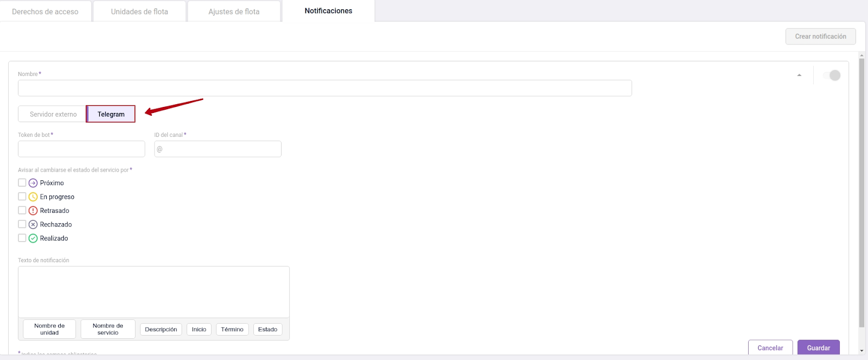The image size is (868, 360).
Task: Collapse the notification panel with the arrow
Action: [799, 75]
